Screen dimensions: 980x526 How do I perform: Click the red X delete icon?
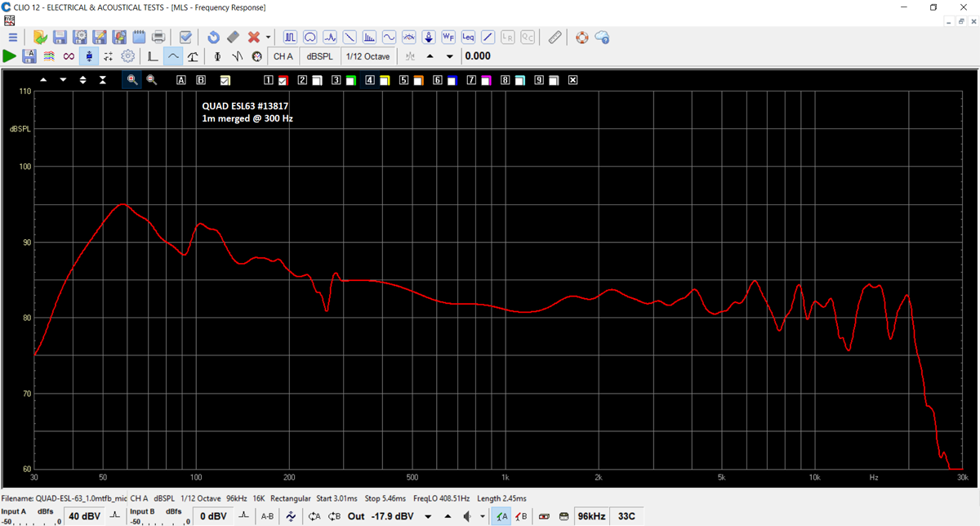click(254, 38)
